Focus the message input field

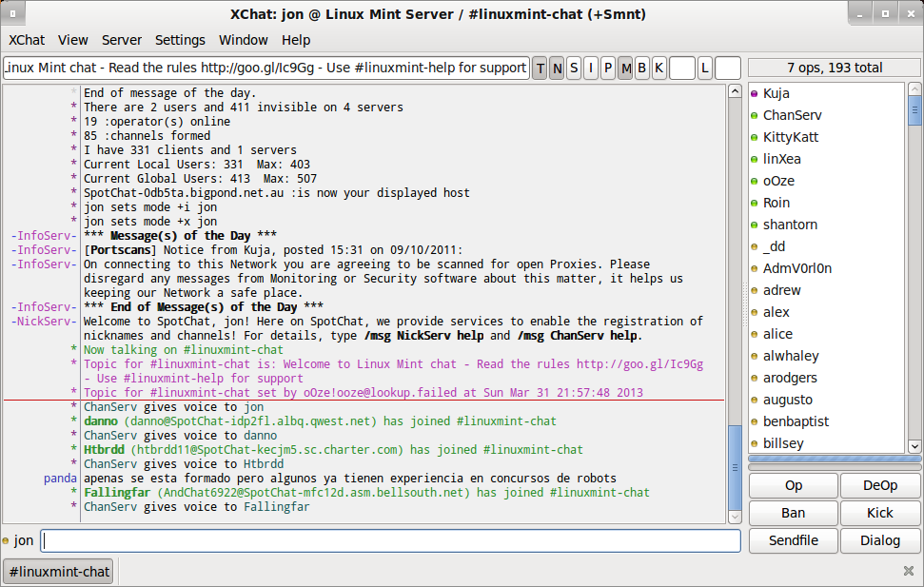tap(390, 541)
